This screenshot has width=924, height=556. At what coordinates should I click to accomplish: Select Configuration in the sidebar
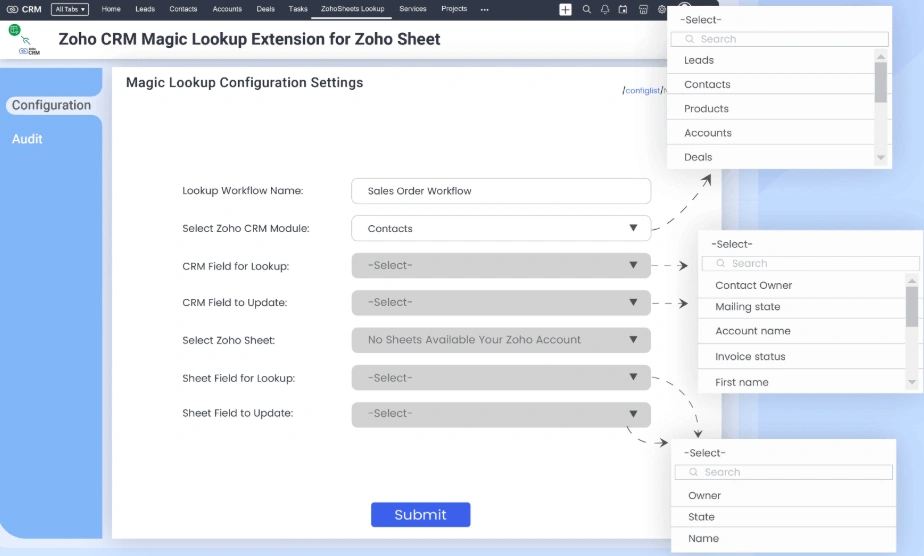click(51, 105)
